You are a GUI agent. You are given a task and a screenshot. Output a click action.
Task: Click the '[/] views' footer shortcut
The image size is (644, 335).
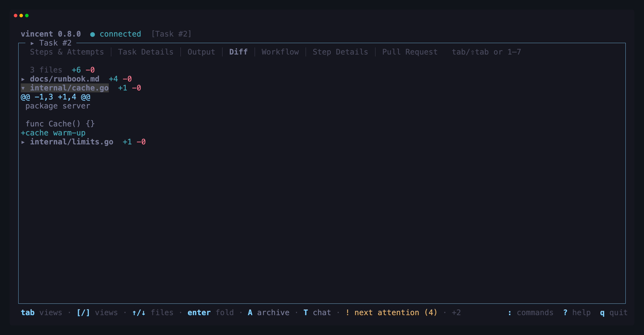point(97,313)
